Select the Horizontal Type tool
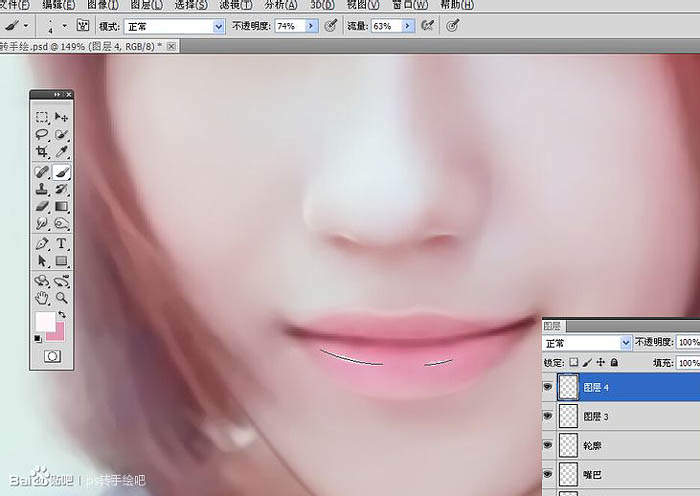The width and height of the screenshot is (700, 496). click(61, 243)
